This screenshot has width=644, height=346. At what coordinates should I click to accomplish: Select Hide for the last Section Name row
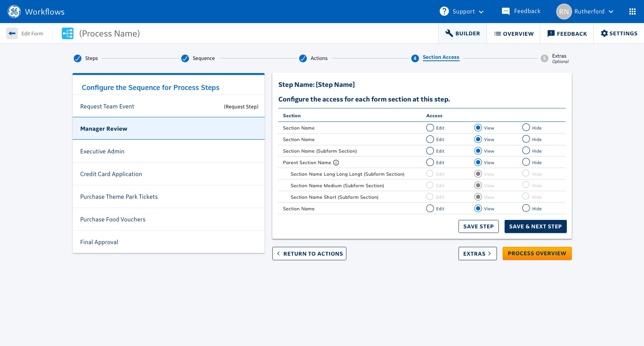526,208
